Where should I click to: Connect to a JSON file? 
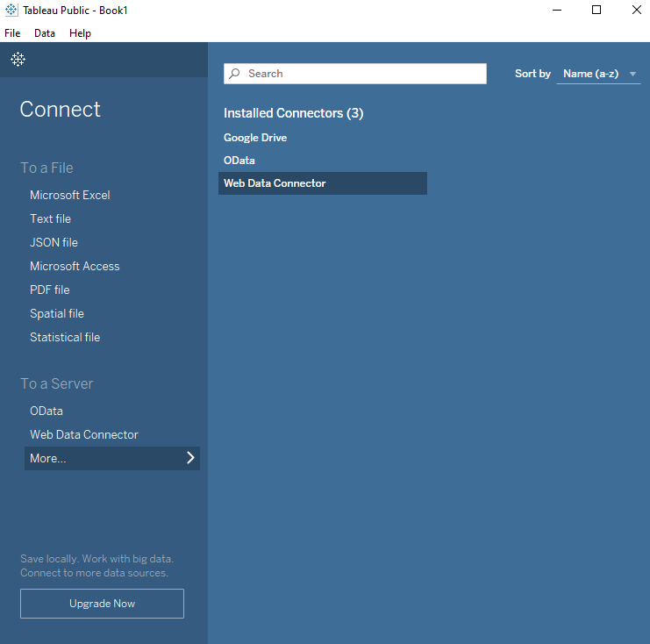54,242
